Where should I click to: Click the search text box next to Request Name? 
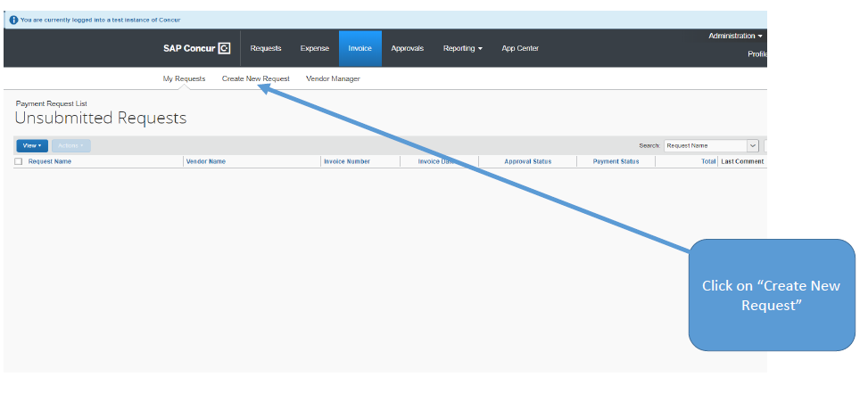point(765,146)
